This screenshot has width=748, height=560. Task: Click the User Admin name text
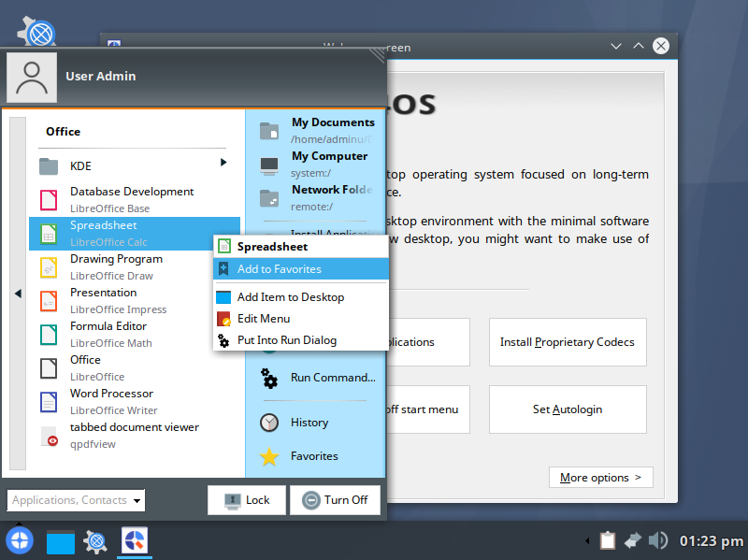[101, 77]
